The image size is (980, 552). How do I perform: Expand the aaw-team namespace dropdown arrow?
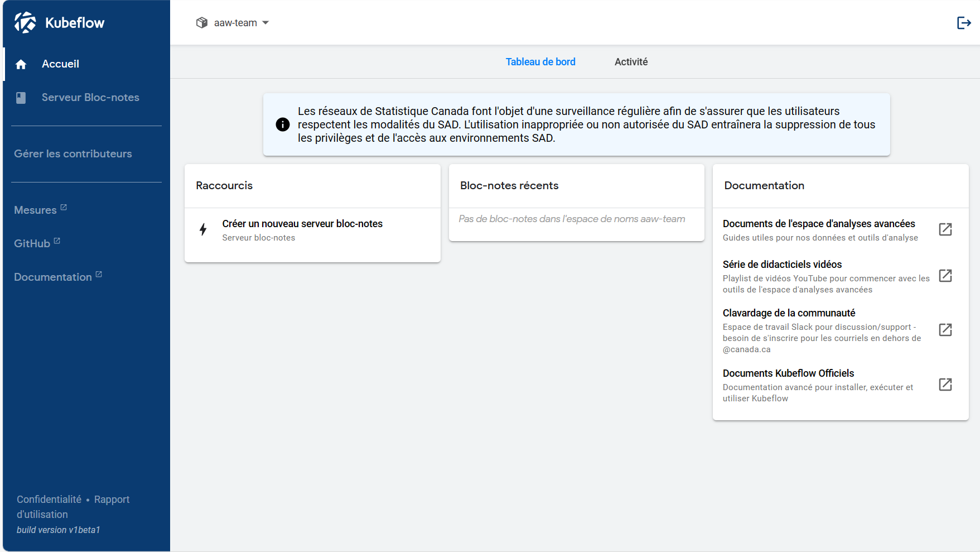[x=265, y=23]
